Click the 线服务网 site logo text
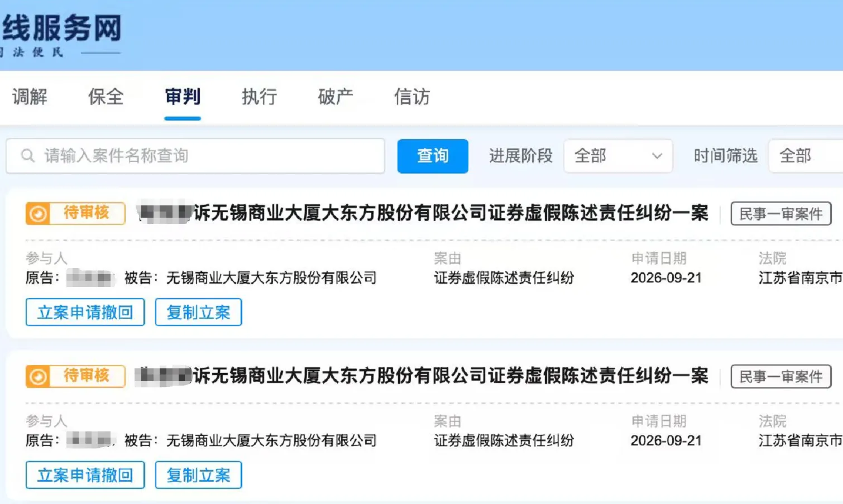This screenshot has height=504, width=843. pos(61,28)
